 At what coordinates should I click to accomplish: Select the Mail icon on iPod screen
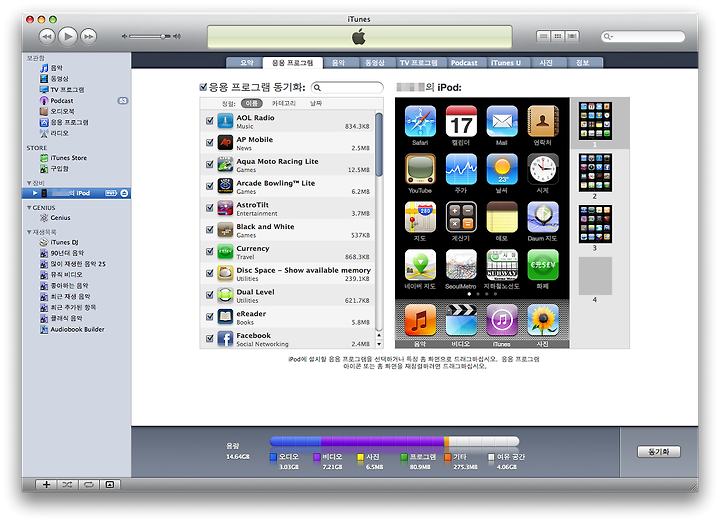pyautogui.click(x=502, y=122)
